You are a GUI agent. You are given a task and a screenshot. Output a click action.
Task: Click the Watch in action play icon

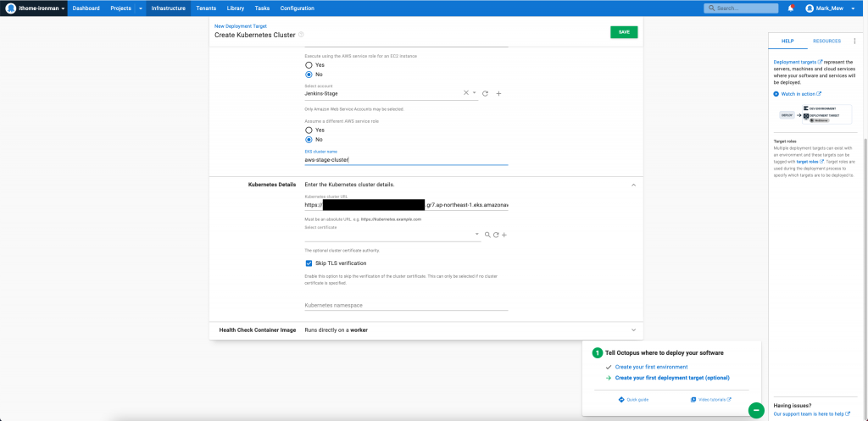point(776,94)
